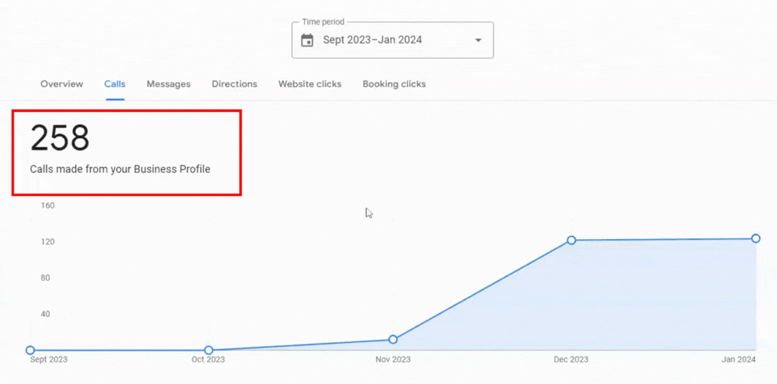Image resolution: width=777 pixels, height=384 pixels.
Task: Click the calendar icon in Time period
Action: click(307, 40)
